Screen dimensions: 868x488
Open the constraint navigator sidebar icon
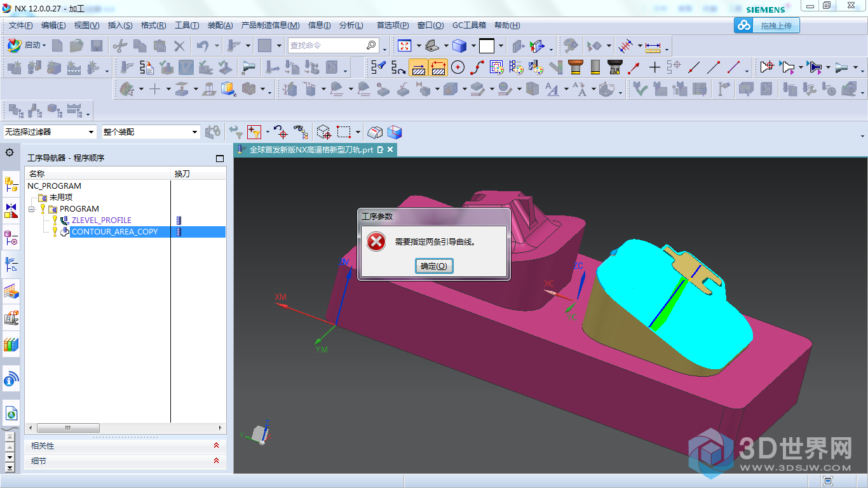11,212
